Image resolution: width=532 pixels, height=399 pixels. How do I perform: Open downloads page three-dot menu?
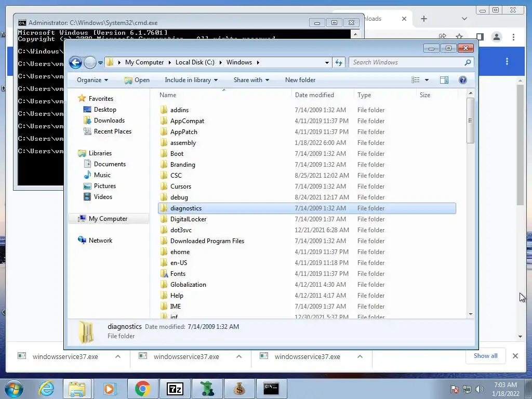pos(507,61)
